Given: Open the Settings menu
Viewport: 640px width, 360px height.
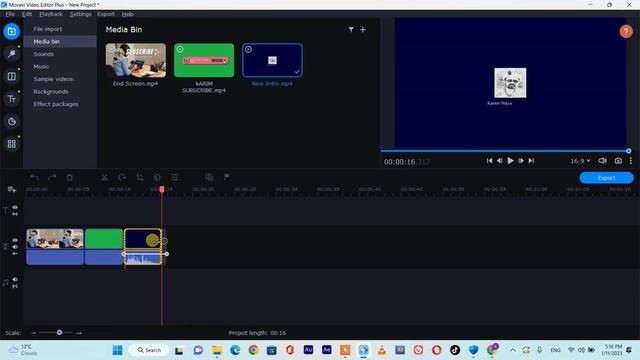Looking at the screenshot, I should pos(80,14).
